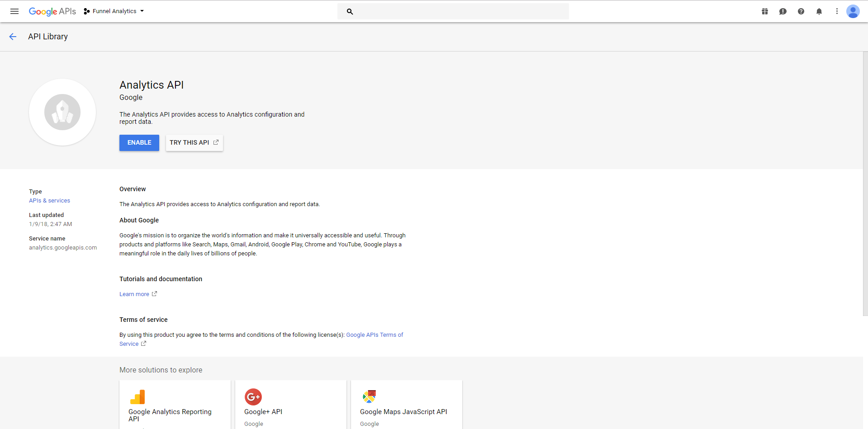Open the help question mark icon
Viewport: 868px width, 429px height.
(801, 11)
